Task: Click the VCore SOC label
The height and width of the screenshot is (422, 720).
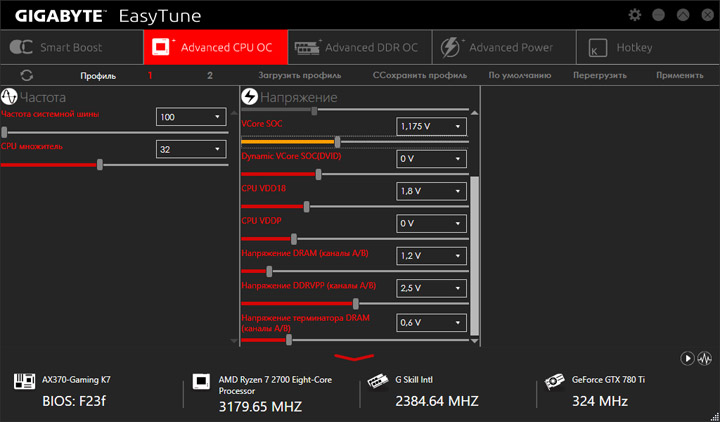Action: coord(262,124)
